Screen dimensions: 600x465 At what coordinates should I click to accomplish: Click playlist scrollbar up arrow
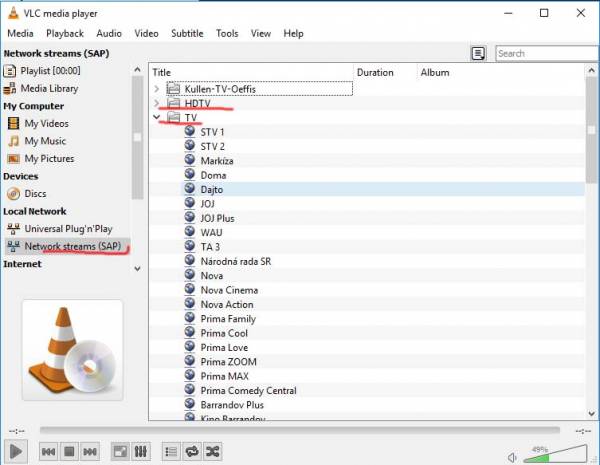(x=591, y=70)
